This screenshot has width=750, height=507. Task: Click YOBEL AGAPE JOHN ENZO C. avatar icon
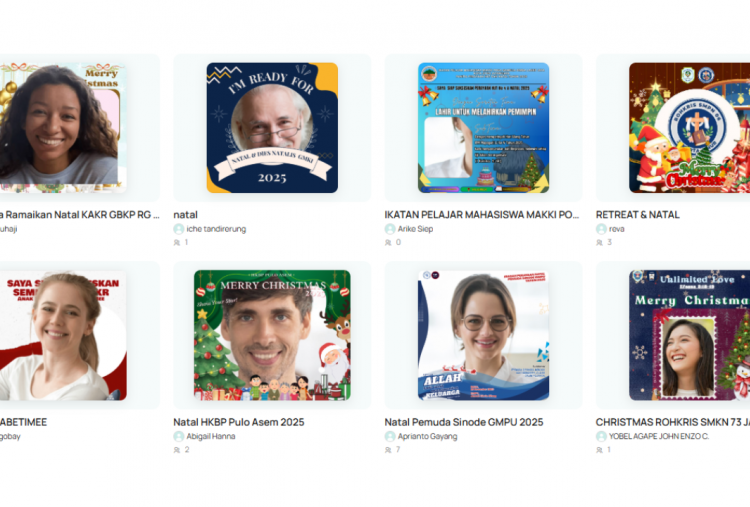pyautogui.click(x=601, y=436)
